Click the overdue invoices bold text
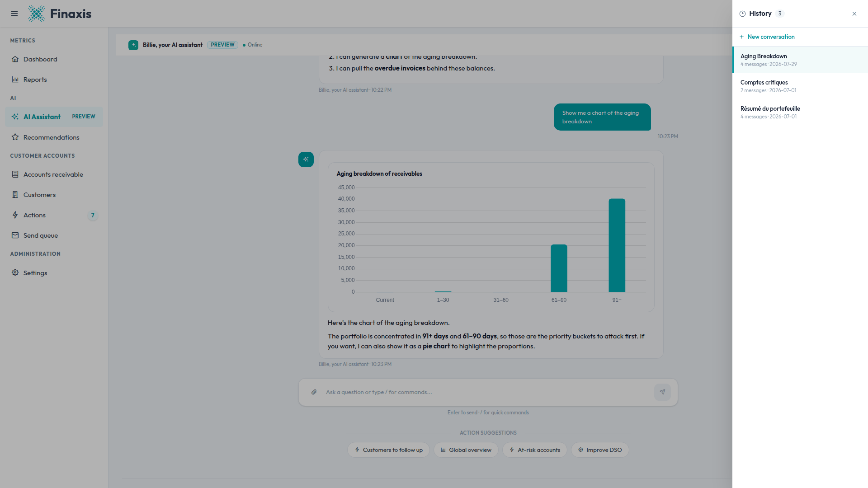 point(400,68)
